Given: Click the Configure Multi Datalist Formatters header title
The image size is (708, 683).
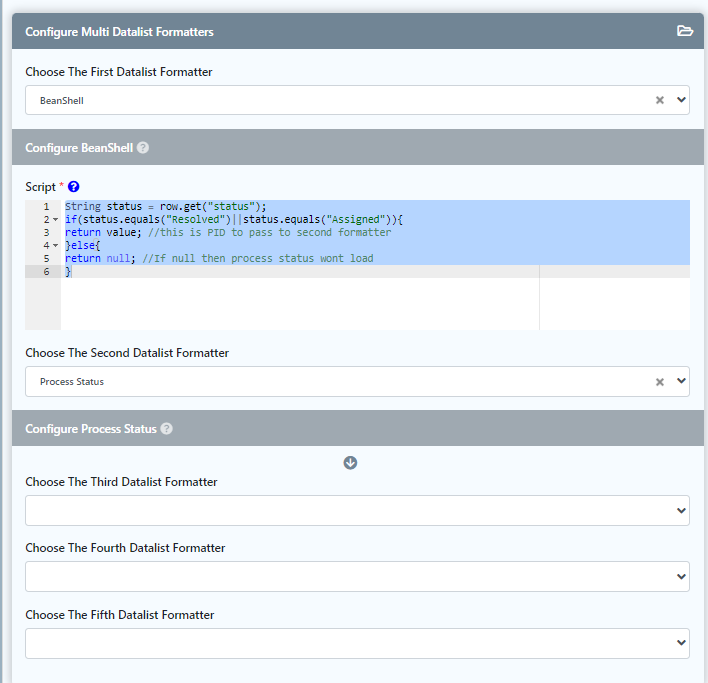Looking at the screenshot, I should [119, 32].
